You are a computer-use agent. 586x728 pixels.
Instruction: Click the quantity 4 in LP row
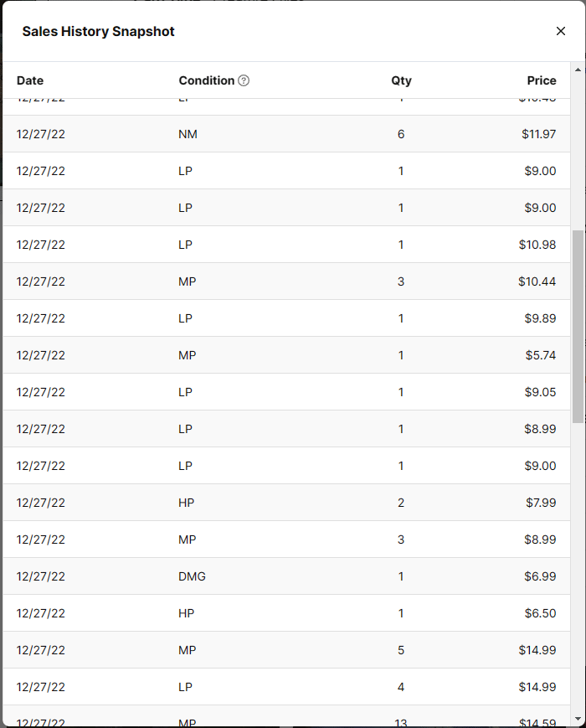point(401,687)
